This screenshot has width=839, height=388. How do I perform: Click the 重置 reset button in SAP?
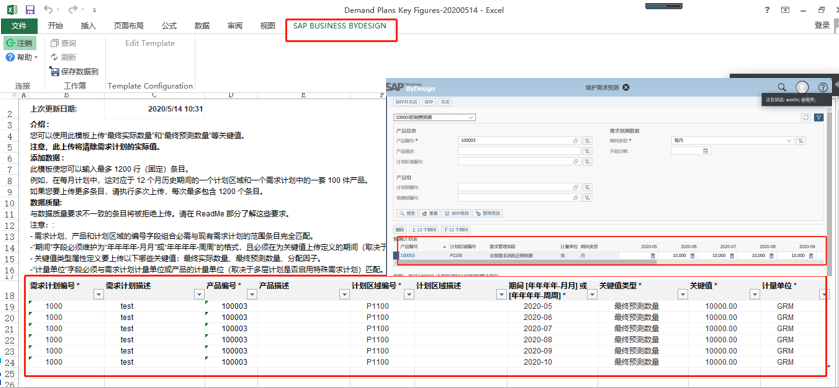tap(430, 213)
